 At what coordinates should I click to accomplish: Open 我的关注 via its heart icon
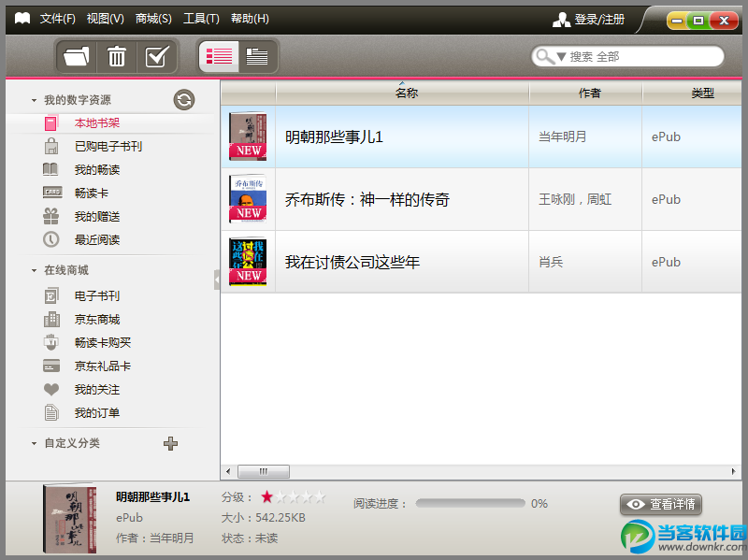tap(50, 390)
